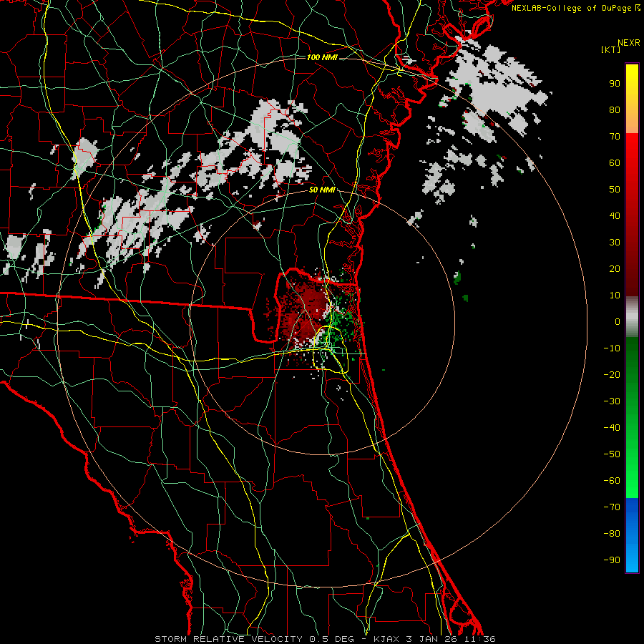Click the 0 value on velocity scale
Viewport: 644px width, 644px height.
618,321
